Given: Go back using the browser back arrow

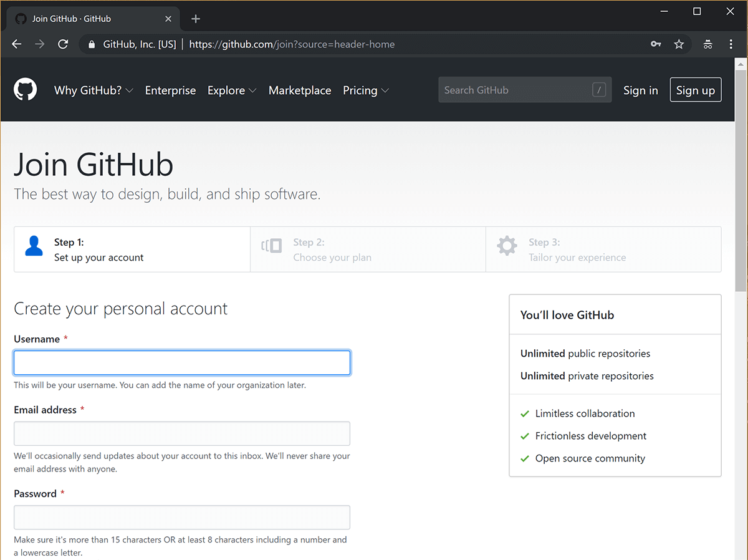Looking at the screenshot, I should 17,44.
